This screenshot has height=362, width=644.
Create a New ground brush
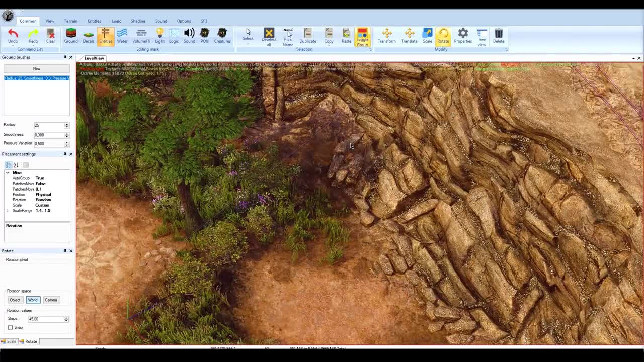37,68
